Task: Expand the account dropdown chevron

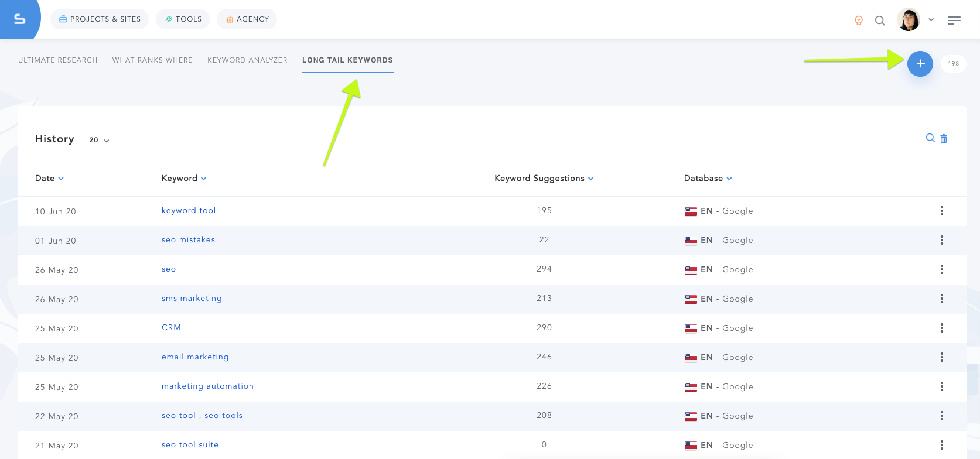Action: (931, 20)
